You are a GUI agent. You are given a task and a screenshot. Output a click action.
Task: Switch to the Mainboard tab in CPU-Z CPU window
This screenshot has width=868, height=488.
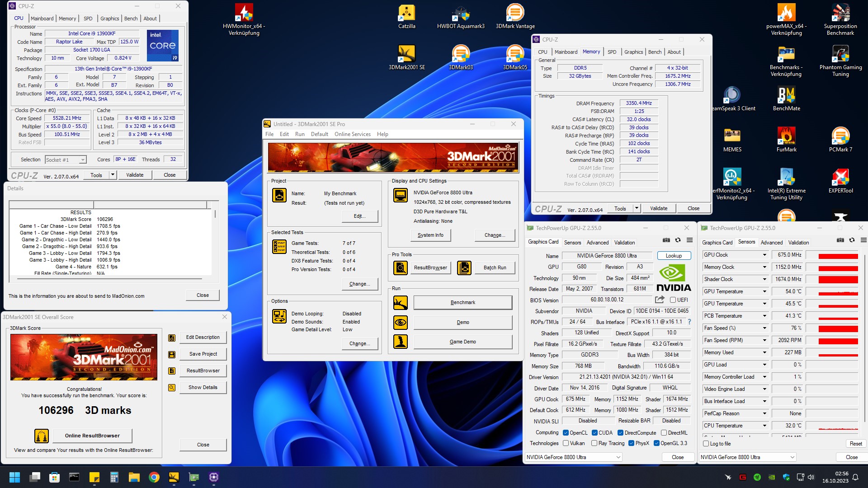[x=42, y=19]
